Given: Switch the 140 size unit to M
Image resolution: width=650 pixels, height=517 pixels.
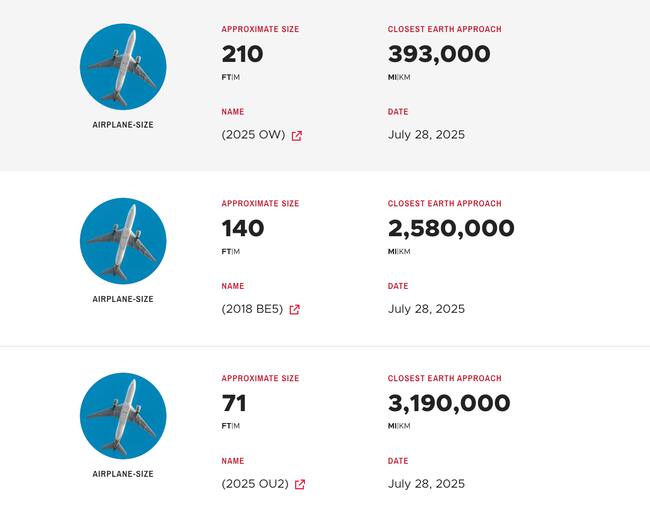Looking at the screenshot, I should click(237, 252).
